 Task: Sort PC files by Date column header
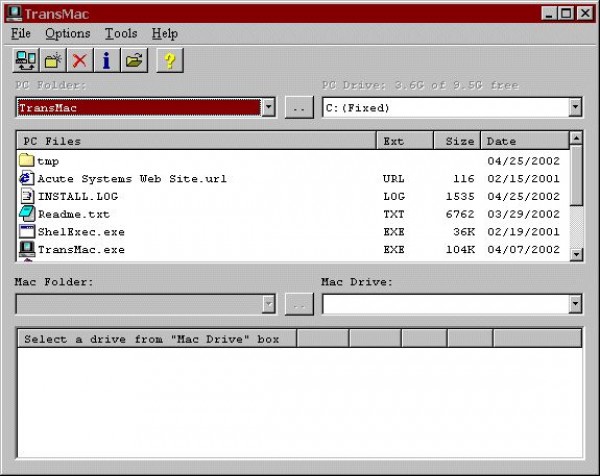point(522,141)
